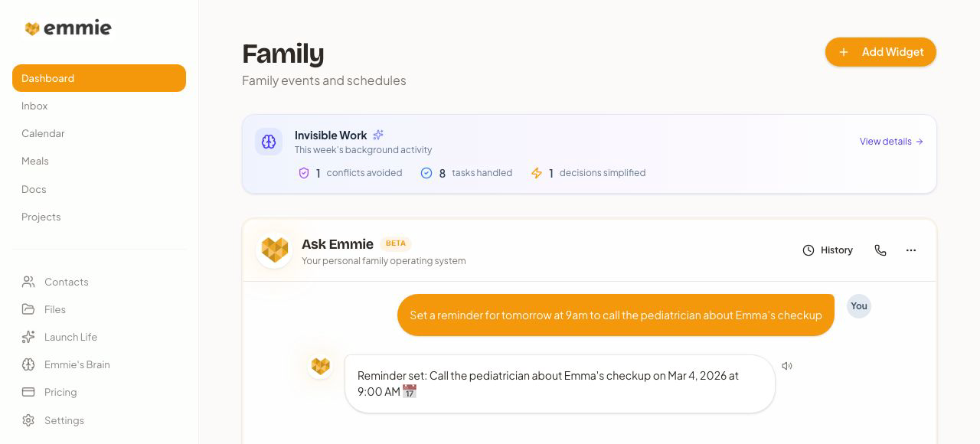Screen dimensions: 980x444
Task: Open the three-dot options menu on Ask Emmie
Action: (911, 250)
